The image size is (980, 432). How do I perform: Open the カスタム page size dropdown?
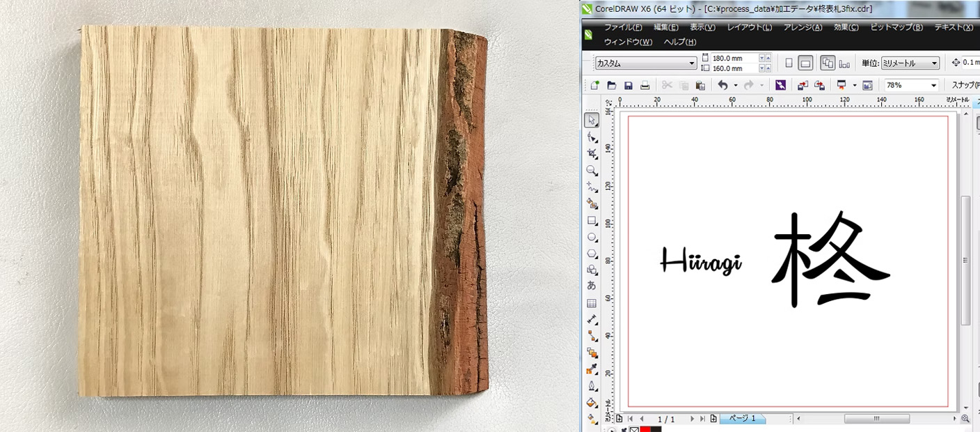tap(692, 63)
